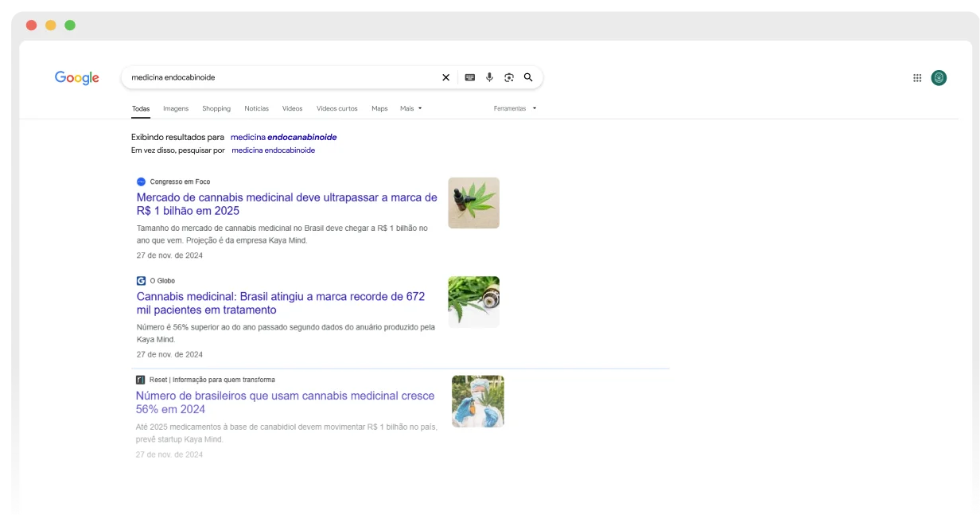The width and height of the screenshot is (980, 515).
Task: Switch to the Notícias tab
Action: click(256, 108)
